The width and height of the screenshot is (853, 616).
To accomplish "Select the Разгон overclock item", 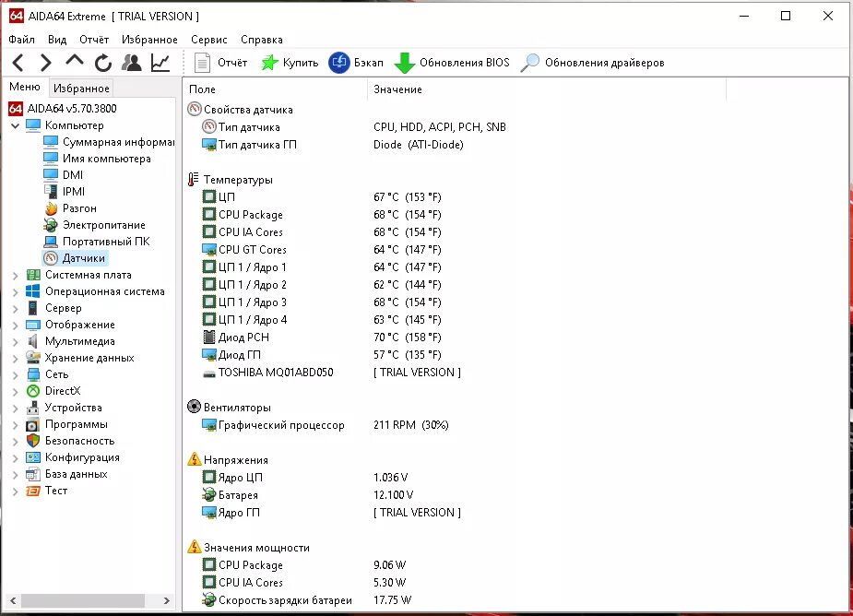I will 70,207.
